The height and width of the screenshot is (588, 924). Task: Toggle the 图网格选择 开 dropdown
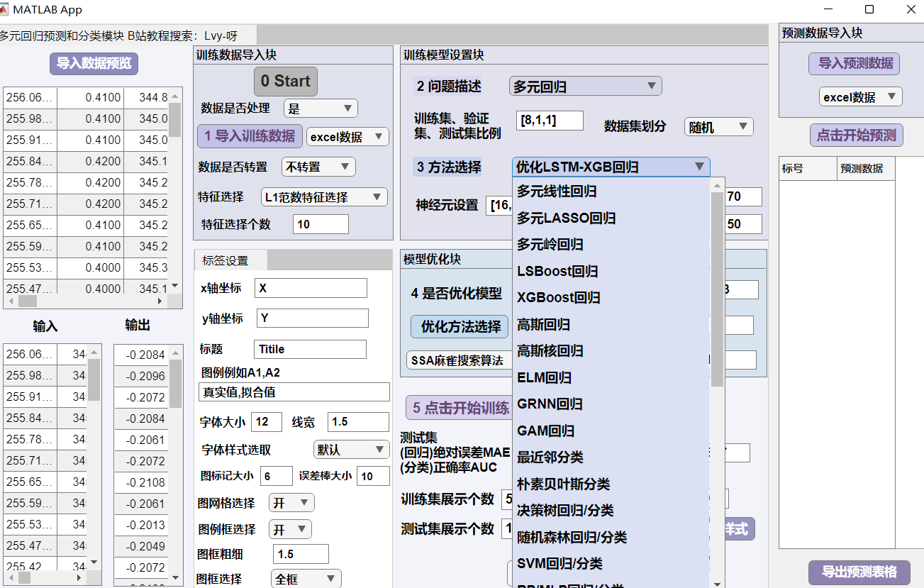291,503
